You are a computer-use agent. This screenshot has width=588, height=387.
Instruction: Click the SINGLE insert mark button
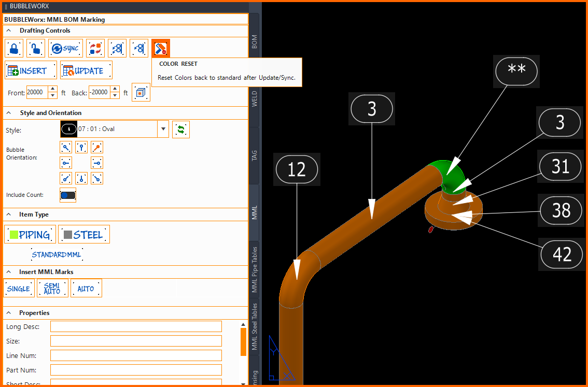click(19, 289)
